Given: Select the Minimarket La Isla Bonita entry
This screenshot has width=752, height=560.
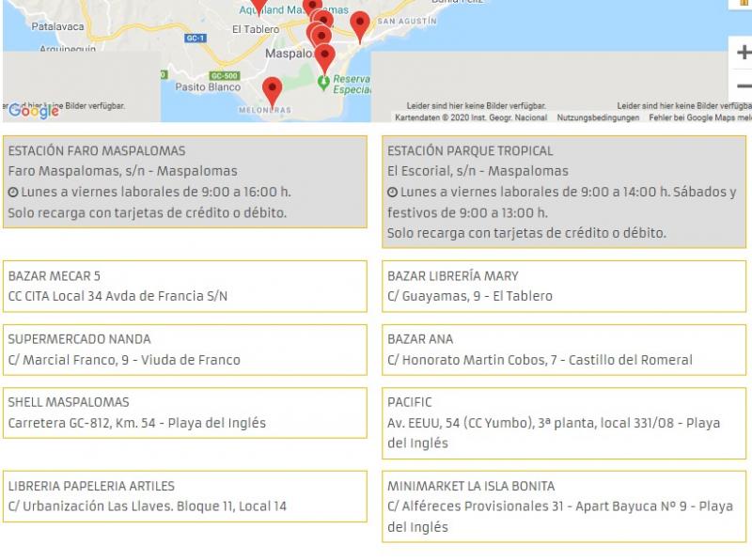Looking at the screenshot, I should (x=564, y=506).
